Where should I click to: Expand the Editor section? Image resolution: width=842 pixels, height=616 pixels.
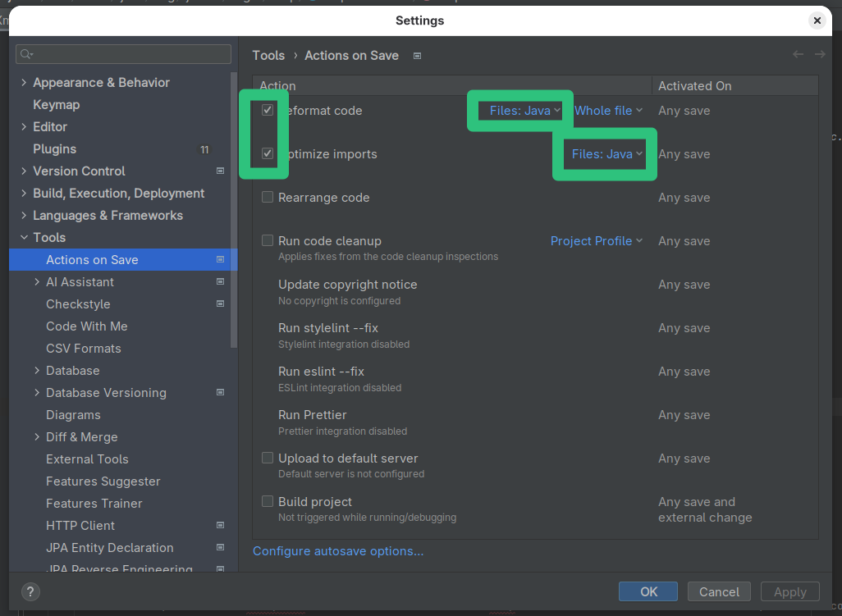[24, 126]
